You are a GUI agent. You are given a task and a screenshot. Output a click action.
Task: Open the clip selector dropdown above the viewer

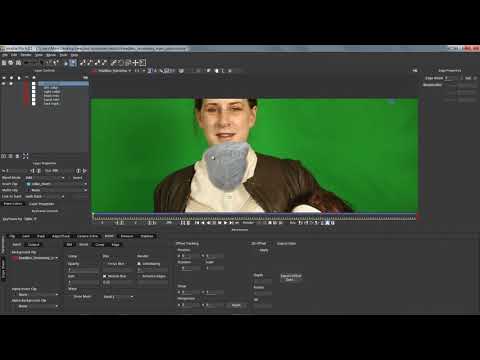pos(112,71)
